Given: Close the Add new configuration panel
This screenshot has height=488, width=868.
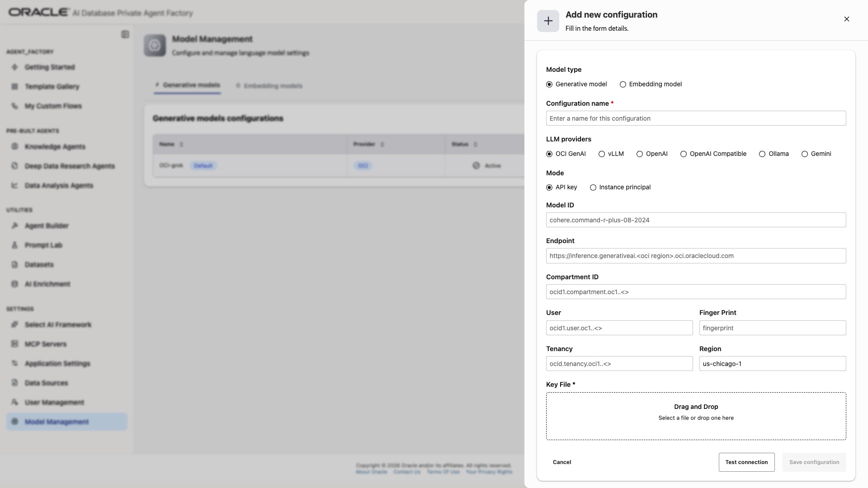Looking at the screenshot, I should tap(847, 19).
